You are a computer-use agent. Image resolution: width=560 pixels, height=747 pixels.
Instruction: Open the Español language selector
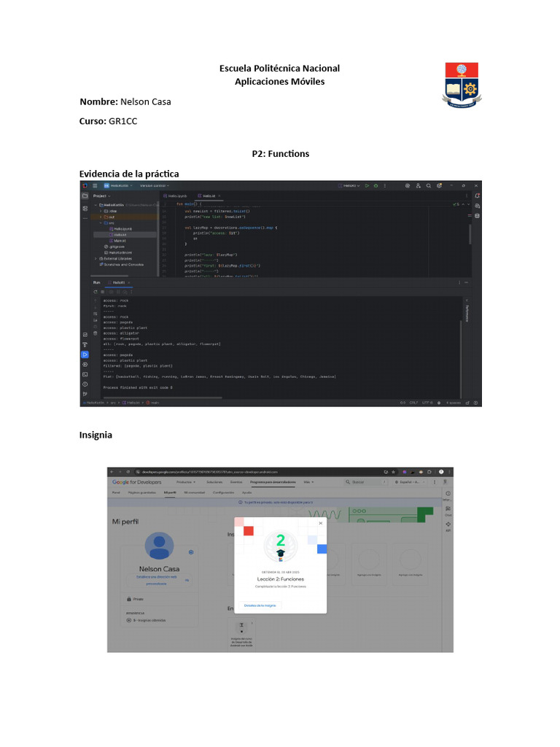tap(408, 482)
